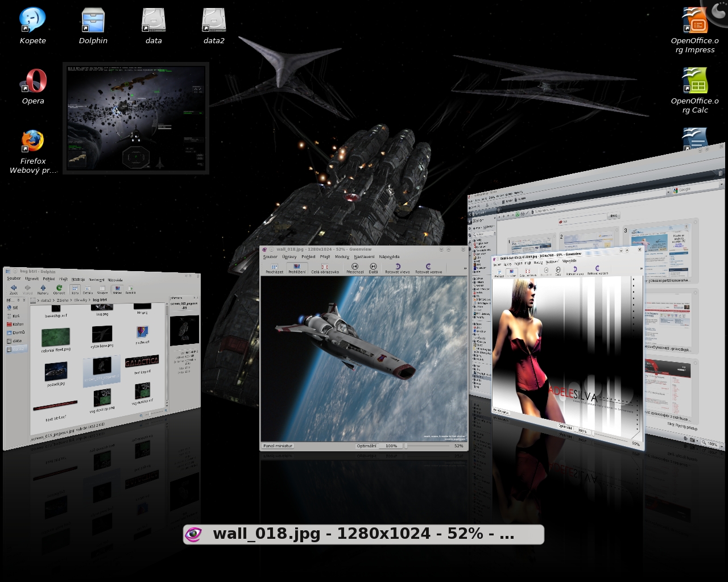Click Rotovat vpravo in wall_018 Gwenview

(429, 268)
